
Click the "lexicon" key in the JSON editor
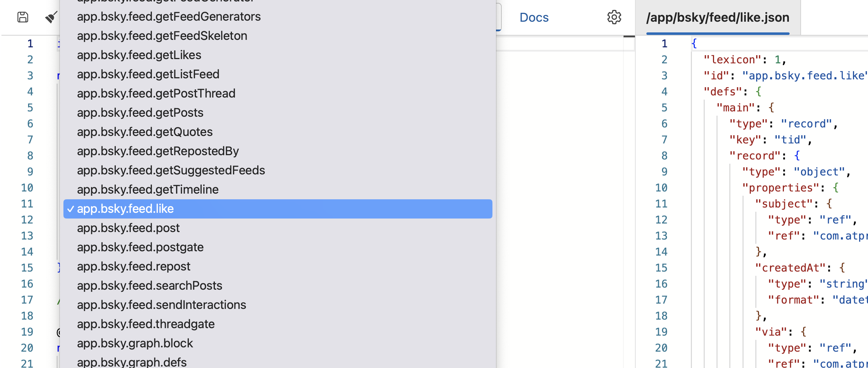click(x=730, y=60)
